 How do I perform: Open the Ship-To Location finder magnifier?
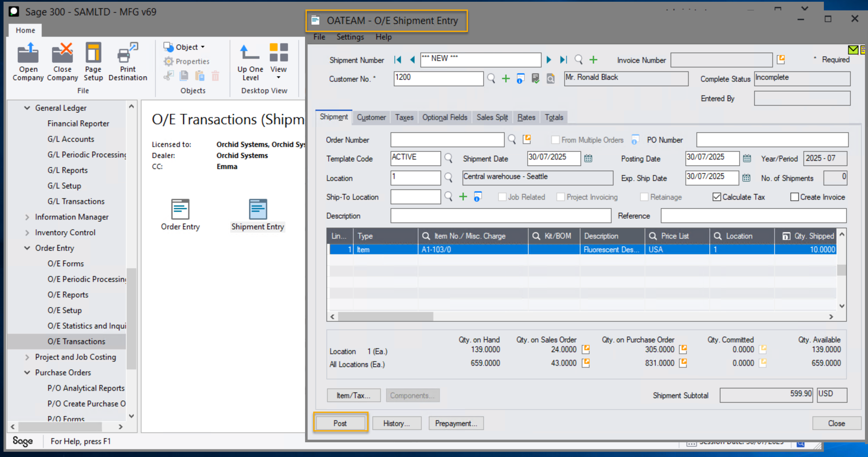(x=448, y=197)
